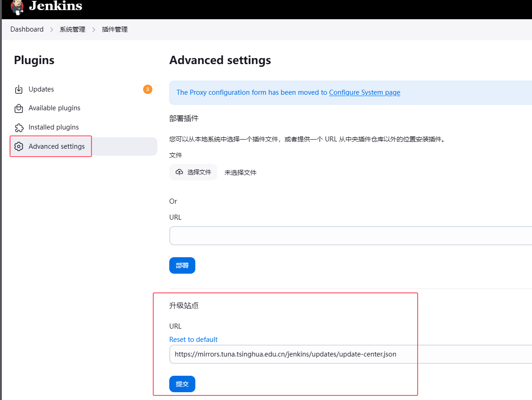Click 选择文件 upload button
The width and height of the screenshot is (532, 400).
pos(193,172)
